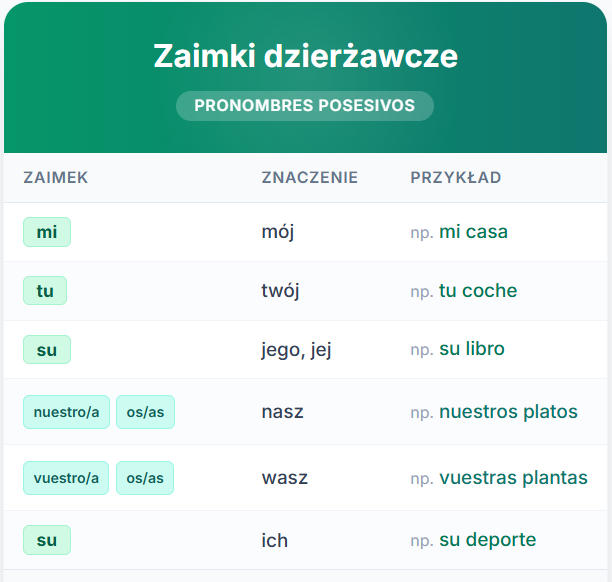Screen dimensions: 612x582
Task: Click the example 'nuestros platos'
Action: [509, 412]
